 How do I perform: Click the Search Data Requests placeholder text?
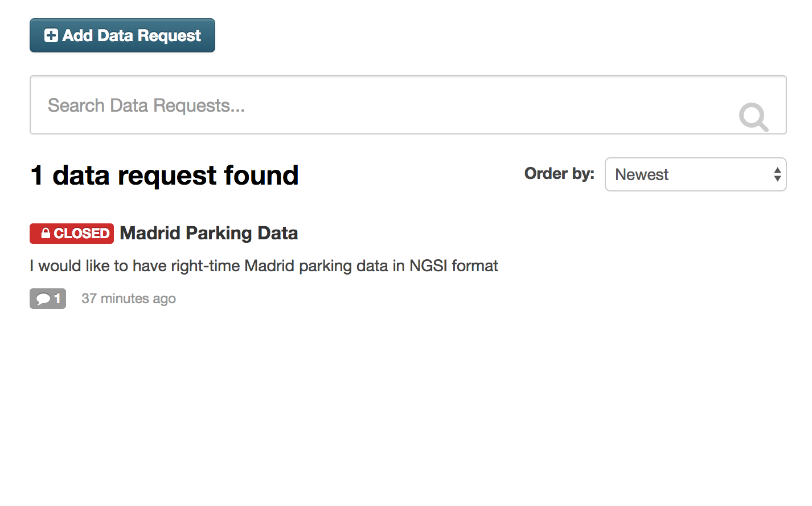tap(146, 105)
